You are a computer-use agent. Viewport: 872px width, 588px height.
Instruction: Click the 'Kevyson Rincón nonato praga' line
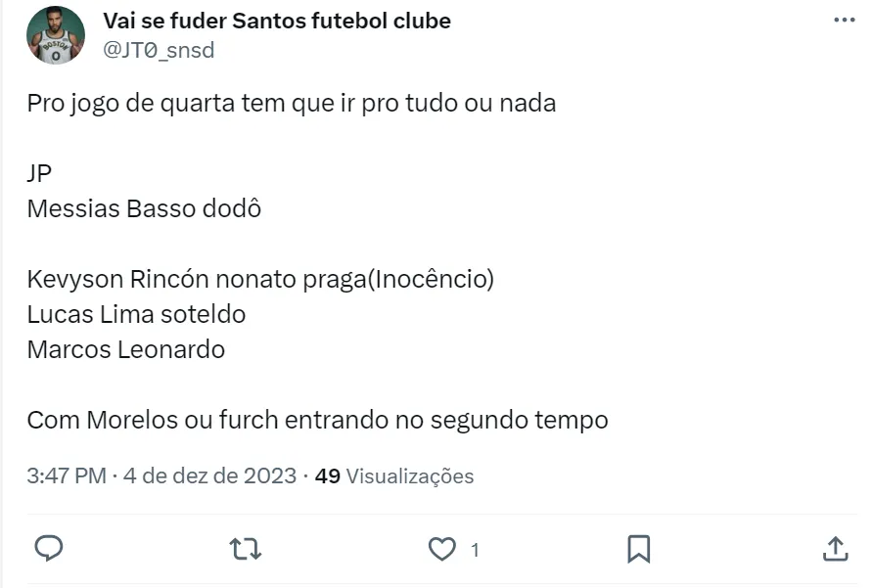(260, 279)
